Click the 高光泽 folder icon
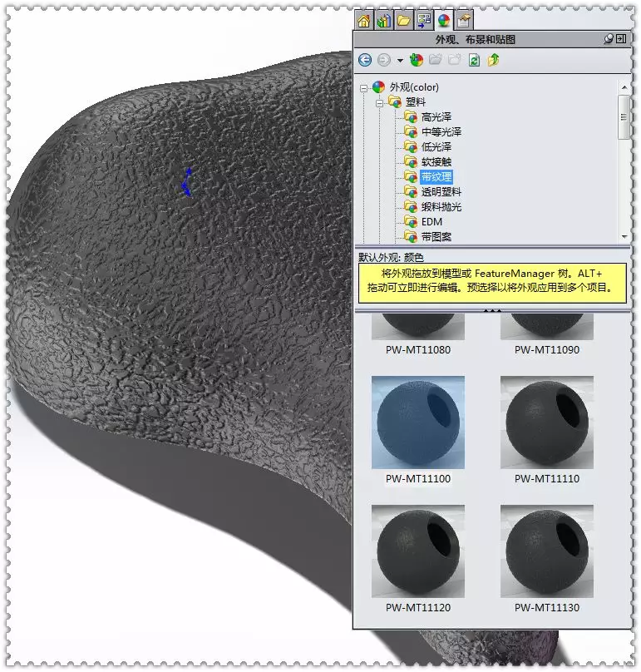This screenshot has width=641, height=672. pos(411,116)
